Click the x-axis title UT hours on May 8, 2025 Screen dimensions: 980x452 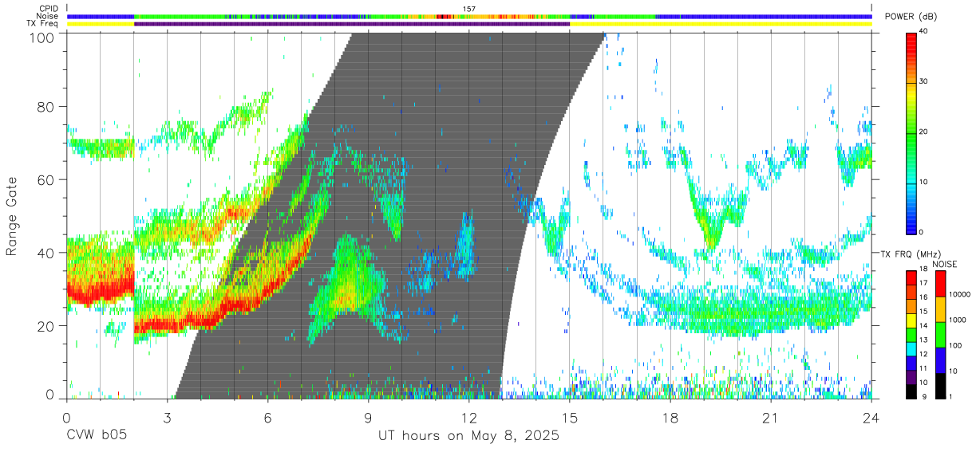[468, 436]
